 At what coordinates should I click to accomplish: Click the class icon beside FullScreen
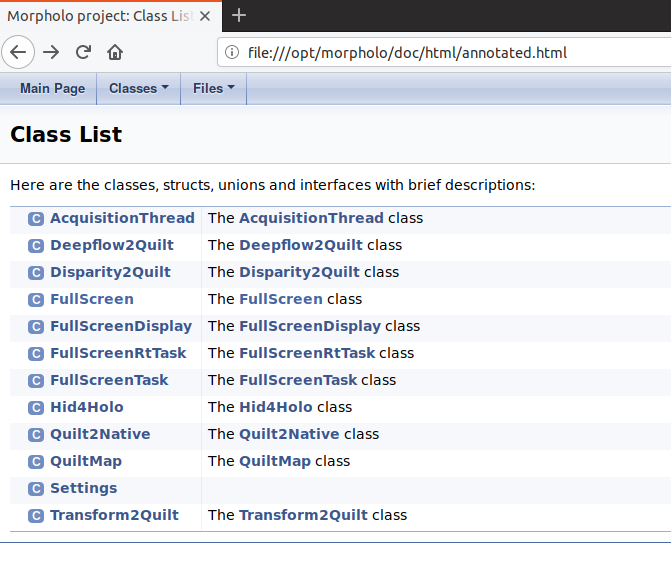point(36,300)
